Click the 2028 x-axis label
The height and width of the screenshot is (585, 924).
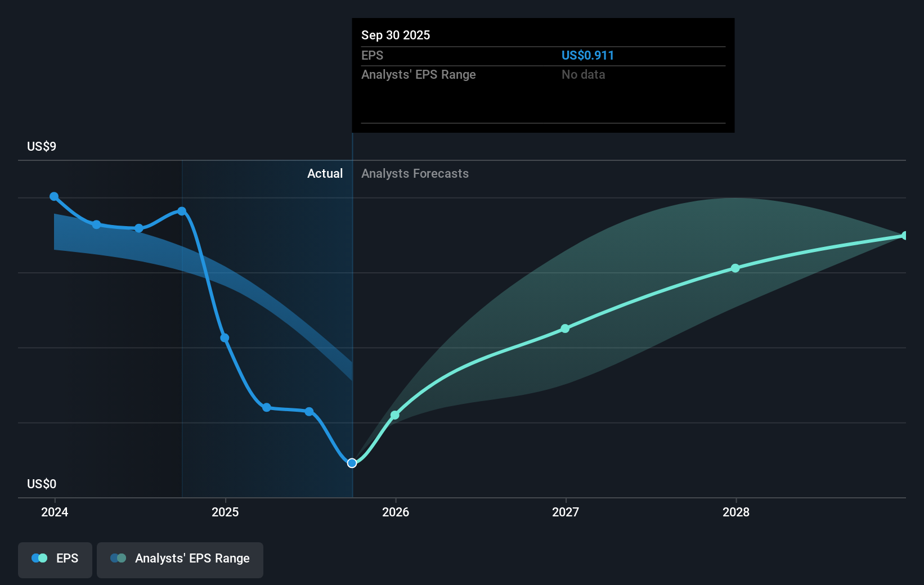coord(736,512)
